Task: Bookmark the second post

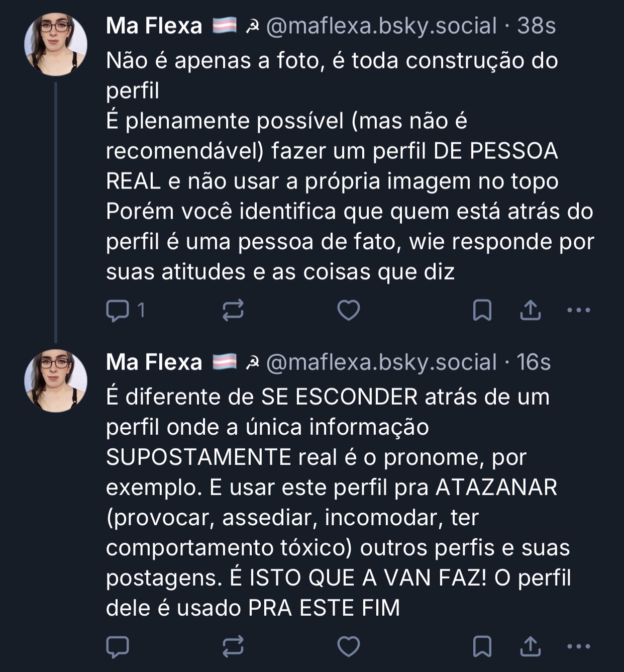Action: click(482, 646)
